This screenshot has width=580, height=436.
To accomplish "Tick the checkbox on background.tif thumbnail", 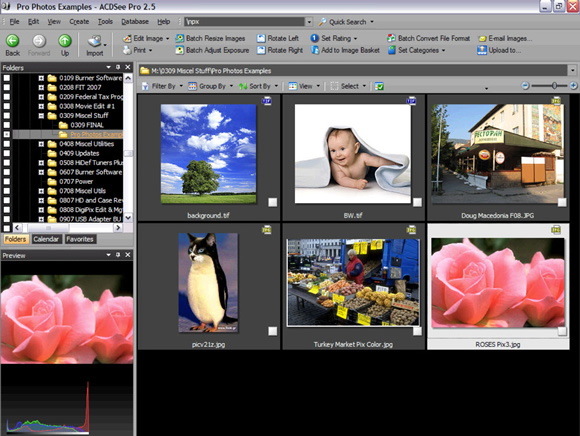I will (x=273, y=202).
